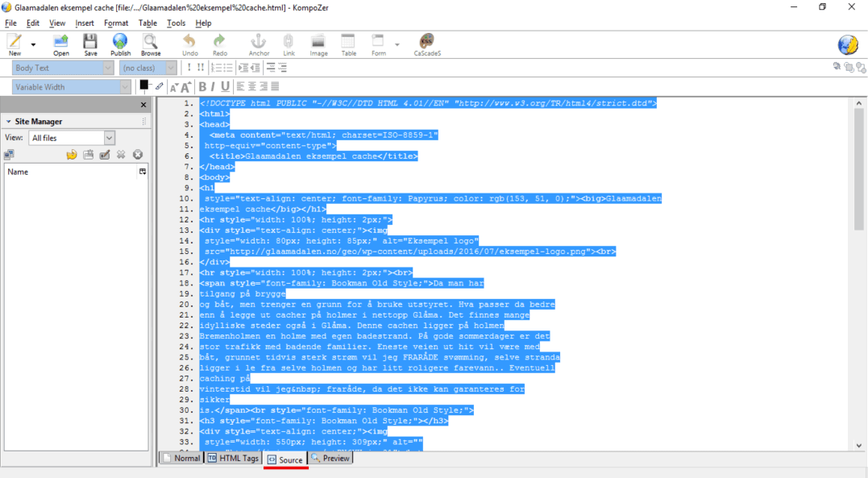Open the Tools menu
The width and height of the screenshot is (868, 478).
pyautogui.click(x=176, y=23)
